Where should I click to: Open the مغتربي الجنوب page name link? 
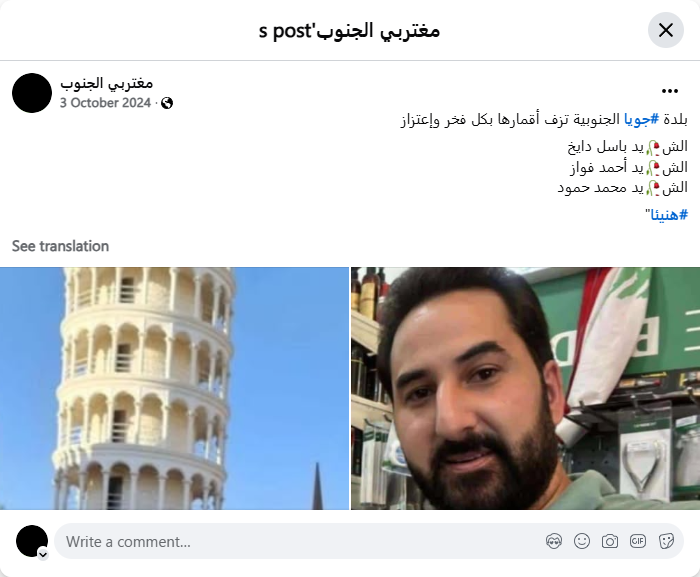[x=107, y=84]
